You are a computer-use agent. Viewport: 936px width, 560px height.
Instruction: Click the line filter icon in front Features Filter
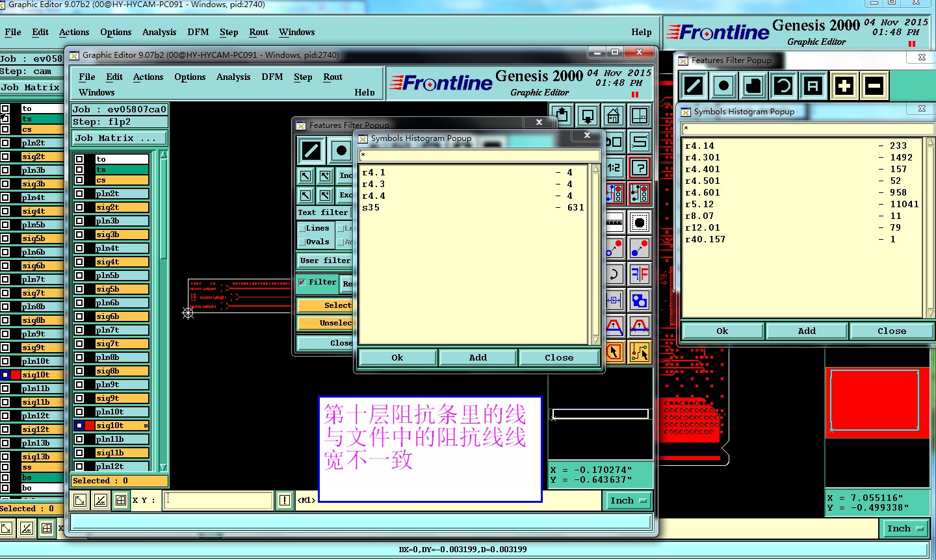[311, 151]
